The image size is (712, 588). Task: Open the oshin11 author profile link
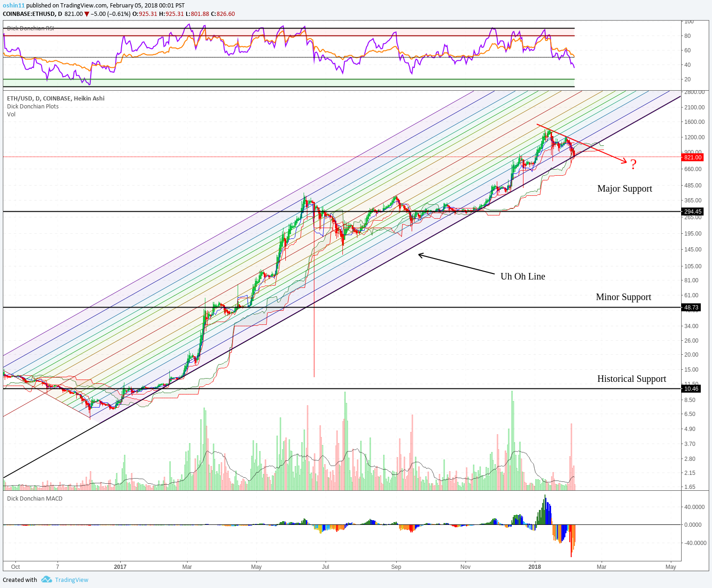click(x=14, y=6)
